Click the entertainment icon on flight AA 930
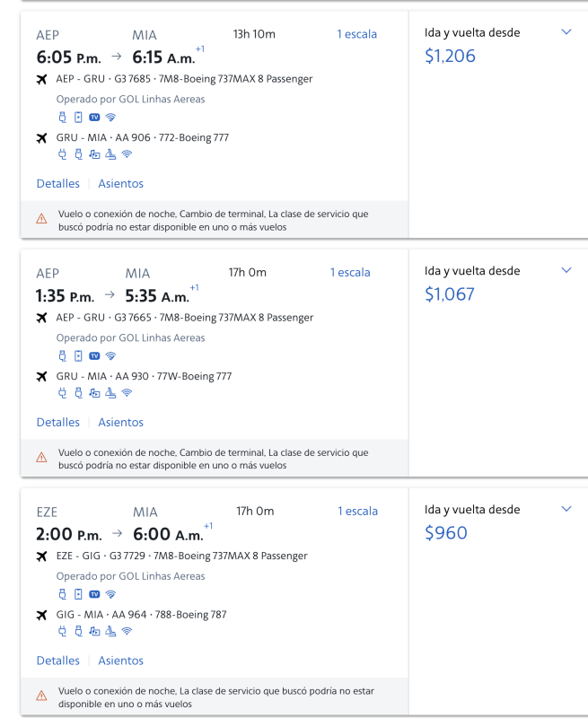Image resolution: width=588 pixels, height=718 pixels. tap(94, 393)
